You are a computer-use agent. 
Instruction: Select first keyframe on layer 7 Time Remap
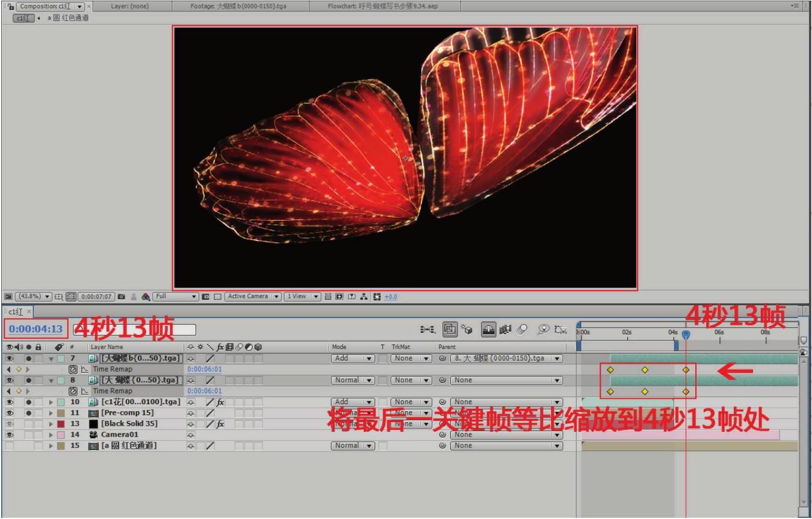click(609, 370)
